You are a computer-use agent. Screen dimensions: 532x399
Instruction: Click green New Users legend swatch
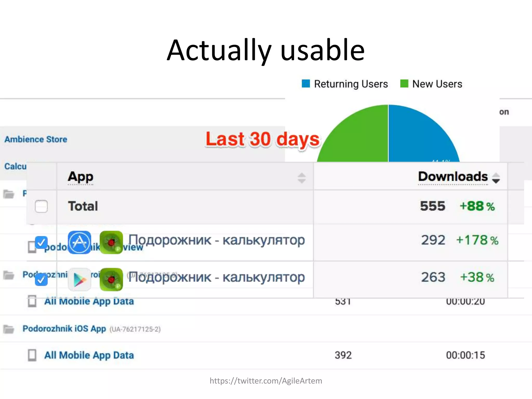click(404, 84)
